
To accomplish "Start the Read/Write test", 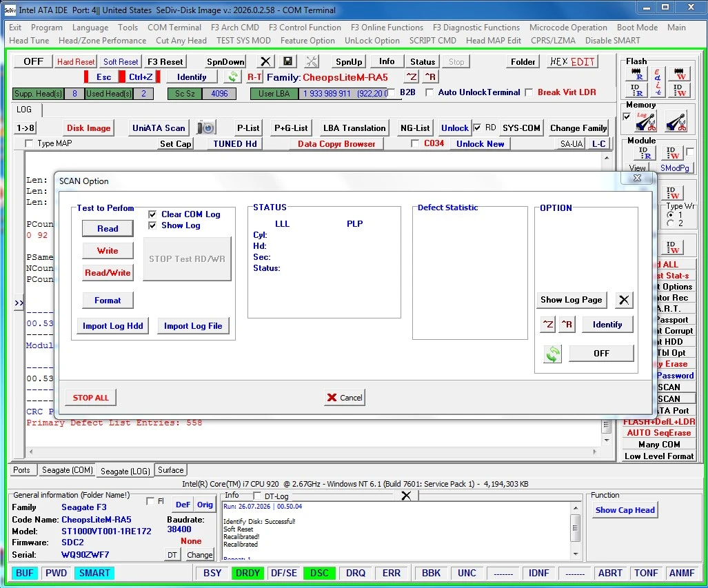I will pos(108,273).
